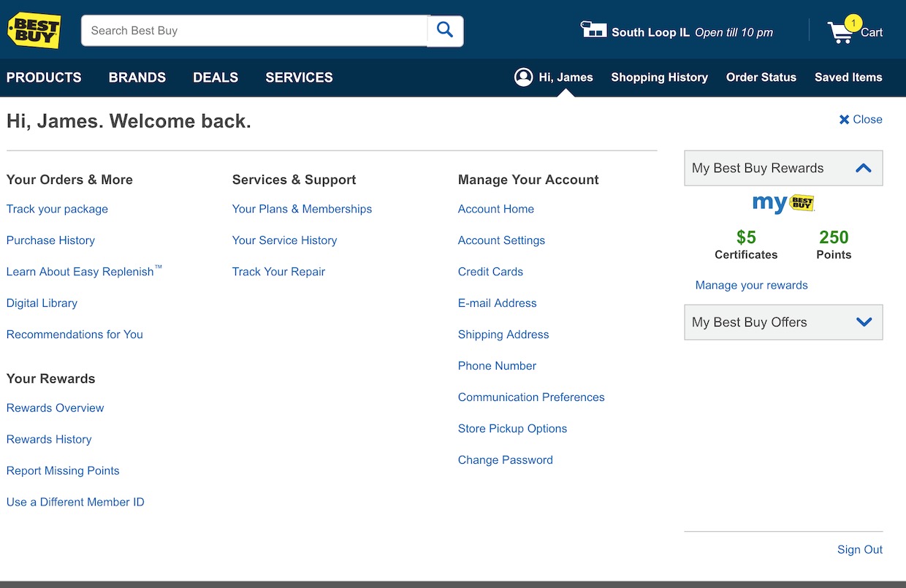
Task: Click the My Best Buy logo
Action: [x=783, y=203]
